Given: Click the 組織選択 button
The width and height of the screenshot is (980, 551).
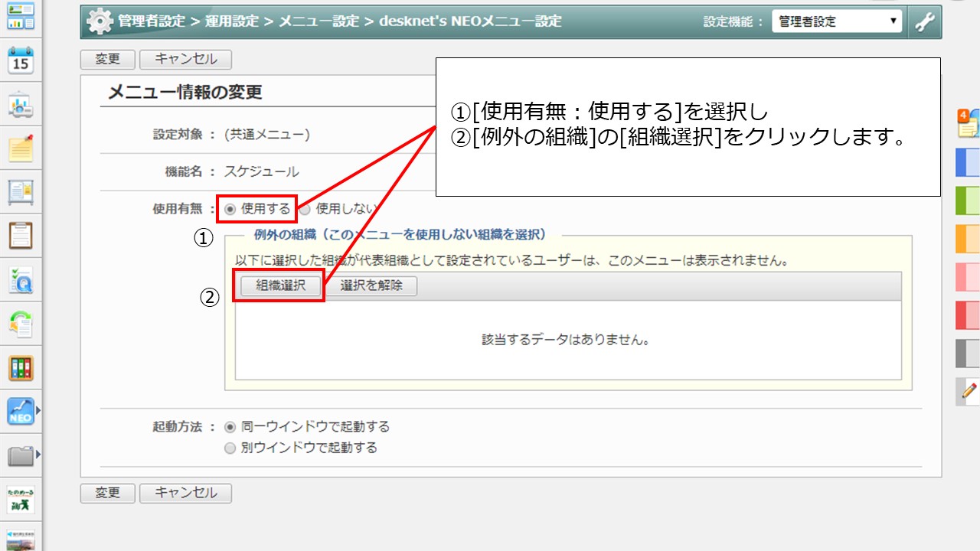Looking at the screenshot, I should click(x=281, y=285).
